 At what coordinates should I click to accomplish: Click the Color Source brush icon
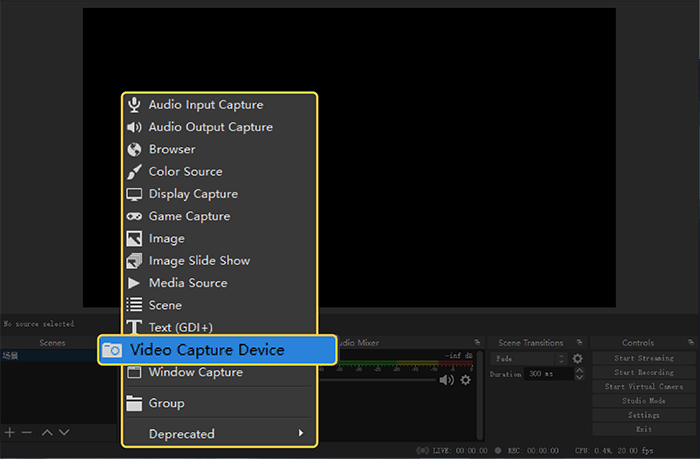[134, 172]
